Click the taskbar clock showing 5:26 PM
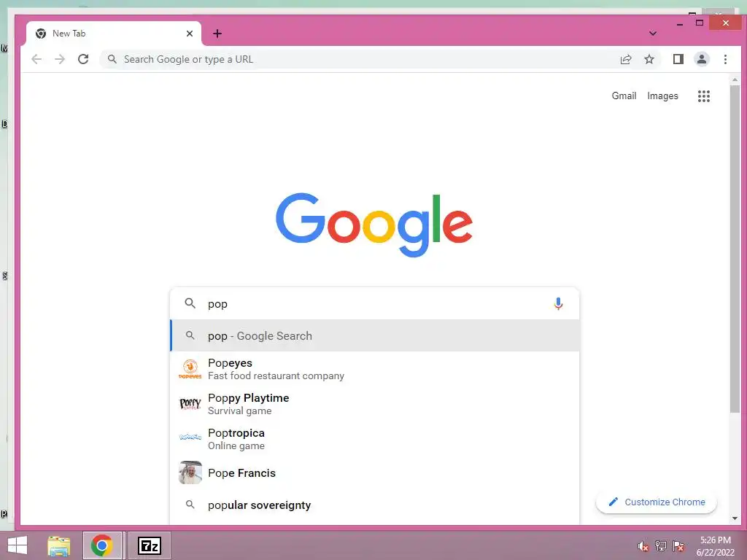The image size is (747, 560). tap(715, 546)
